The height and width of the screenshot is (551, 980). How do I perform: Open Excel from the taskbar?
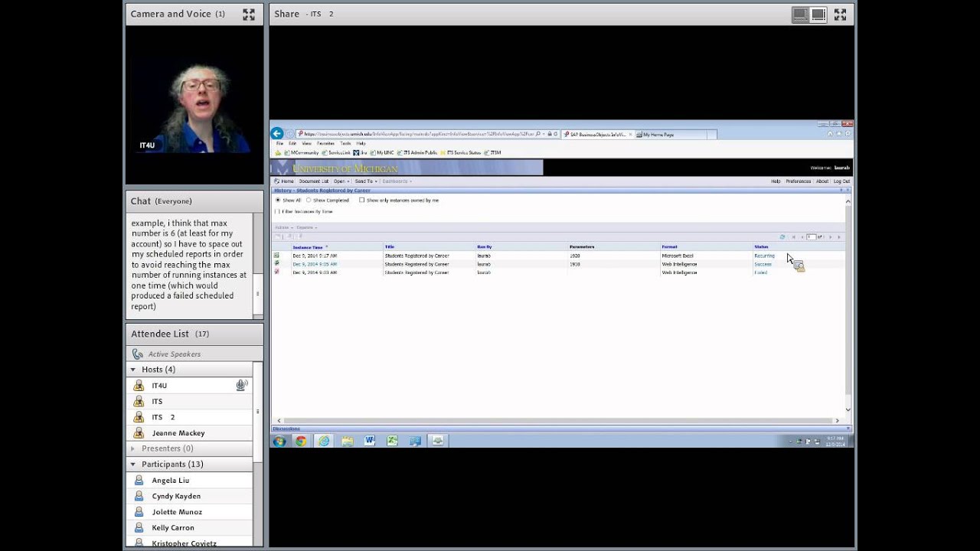click(x=392, y=441)
